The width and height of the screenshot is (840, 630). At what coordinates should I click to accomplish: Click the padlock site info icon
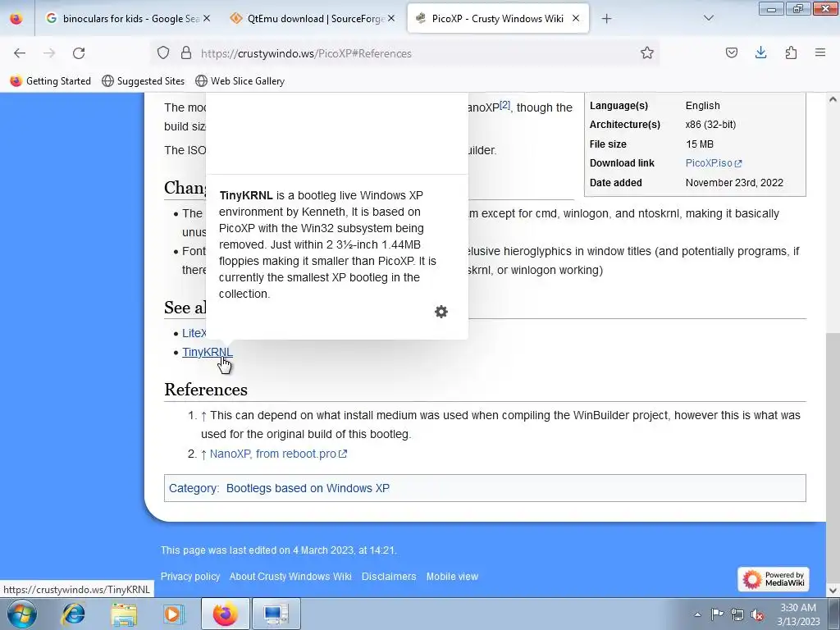click(x=186, y=53)
